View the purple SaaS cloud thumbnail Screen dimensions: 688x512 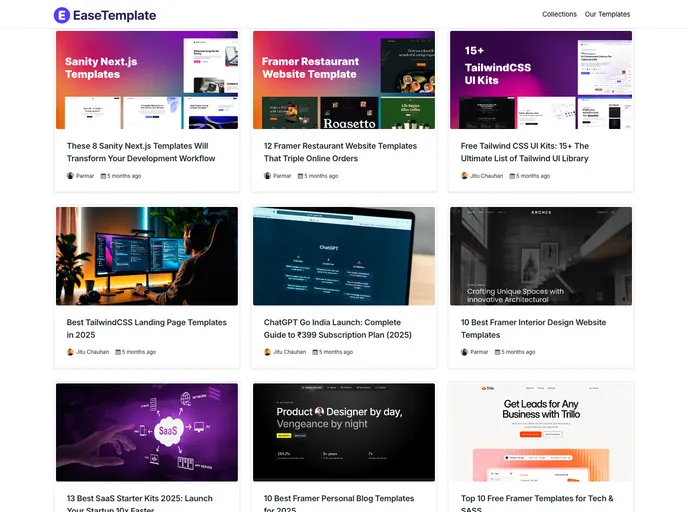pyautogui.click(x=147, y=433)
